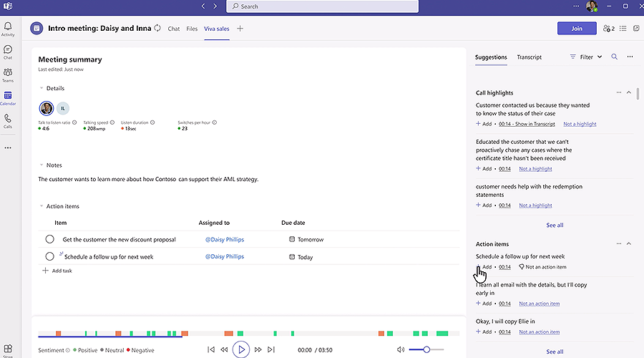Open Today due date picker
644x358 pixels.
[301, 257]
